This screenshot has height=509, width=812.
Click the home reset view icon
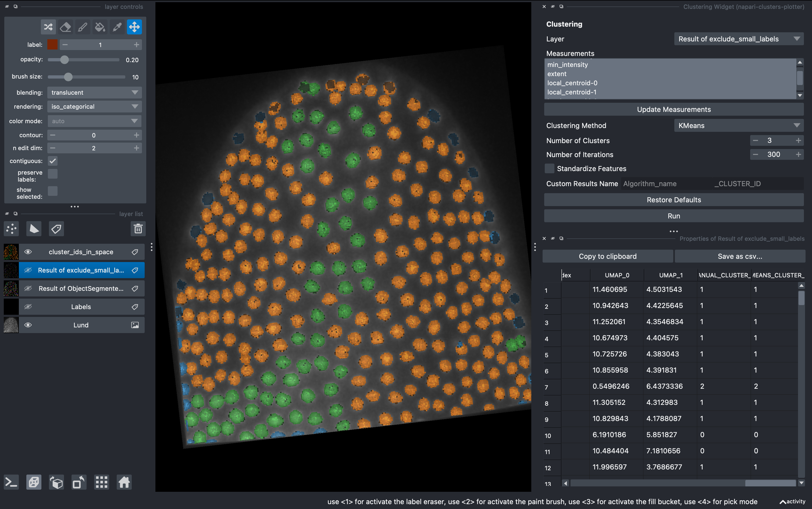point(124,482)
